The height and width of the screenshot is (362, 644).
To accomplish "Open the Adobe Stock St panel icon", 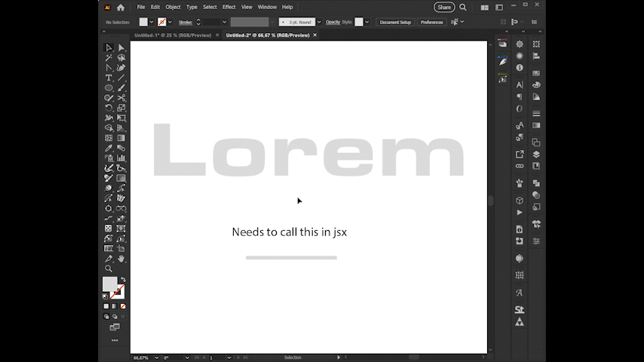I will click(x=520, y=309).
